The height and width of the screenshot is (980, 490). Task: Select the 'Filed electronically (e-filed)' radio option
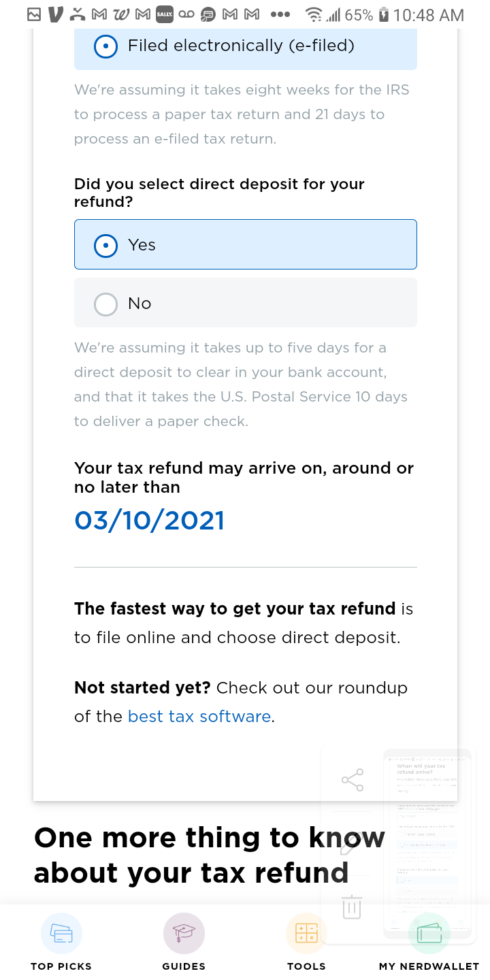point(105,46)
